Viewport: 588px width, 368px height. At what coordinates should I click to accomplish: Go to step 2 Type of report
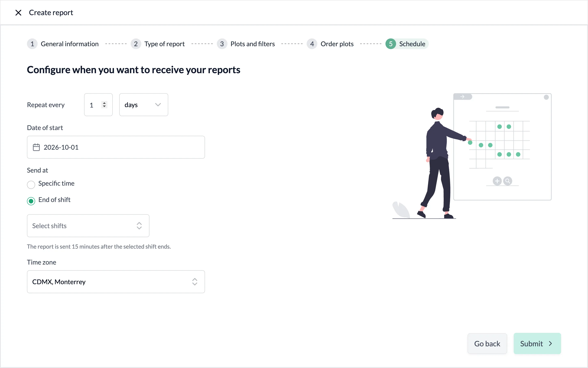coord(158,44)
